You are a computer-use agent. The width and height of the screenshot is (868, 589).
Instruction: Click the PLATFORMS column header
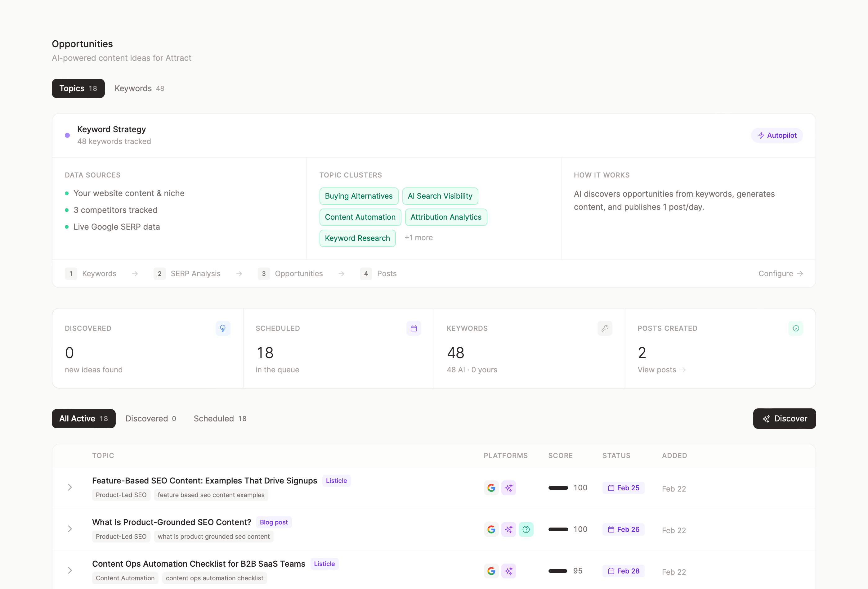(x=506, y=456)
